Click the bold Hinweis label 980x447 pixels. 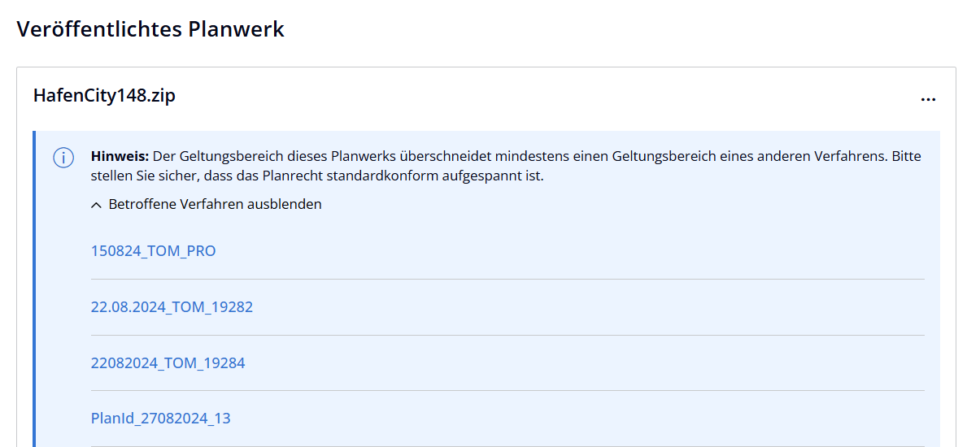point(120,156)
